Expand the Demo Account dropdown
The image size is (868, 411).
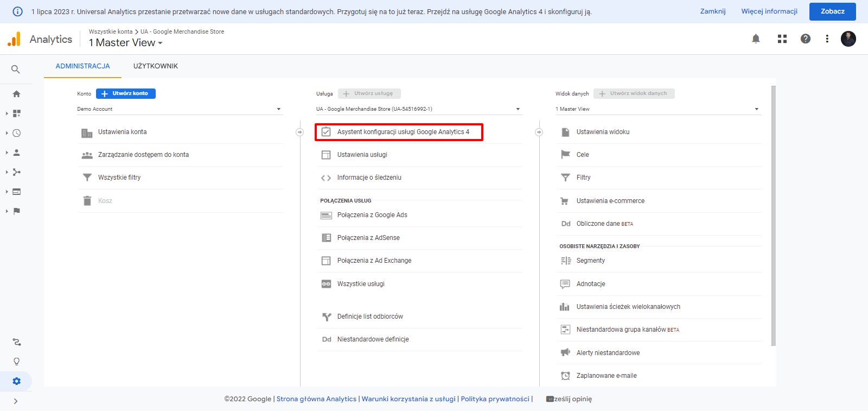tap(179, 109)
